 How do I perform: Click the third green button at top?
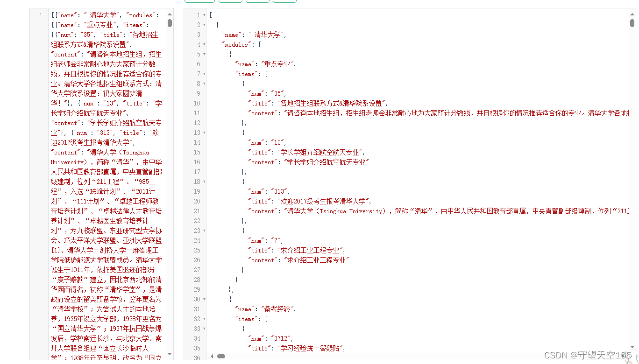click(x=257, y=2)
